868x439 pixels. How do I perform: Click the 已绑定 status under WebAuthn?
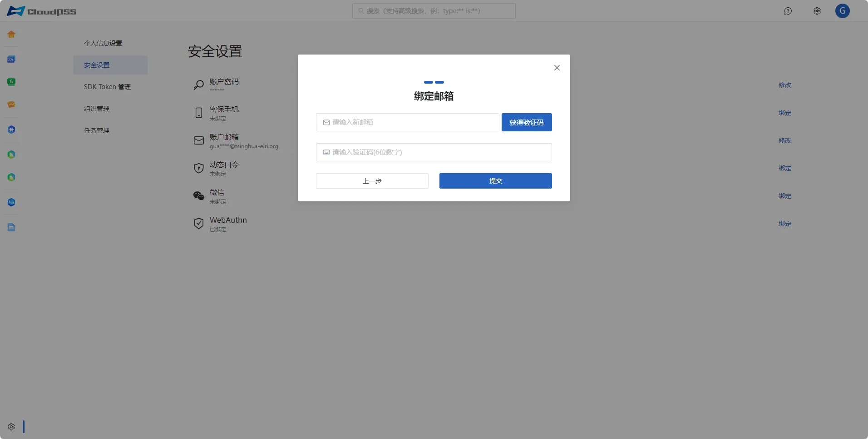pos(218,229)
